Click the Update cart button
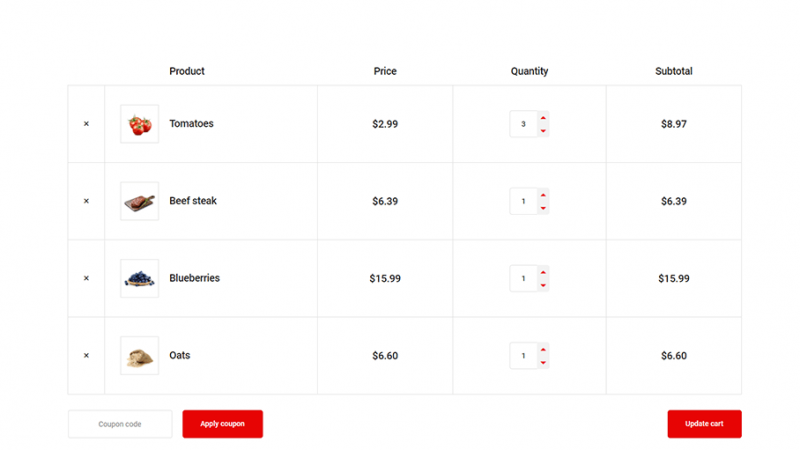The image size is (800, 450). (x=704, y=424)
